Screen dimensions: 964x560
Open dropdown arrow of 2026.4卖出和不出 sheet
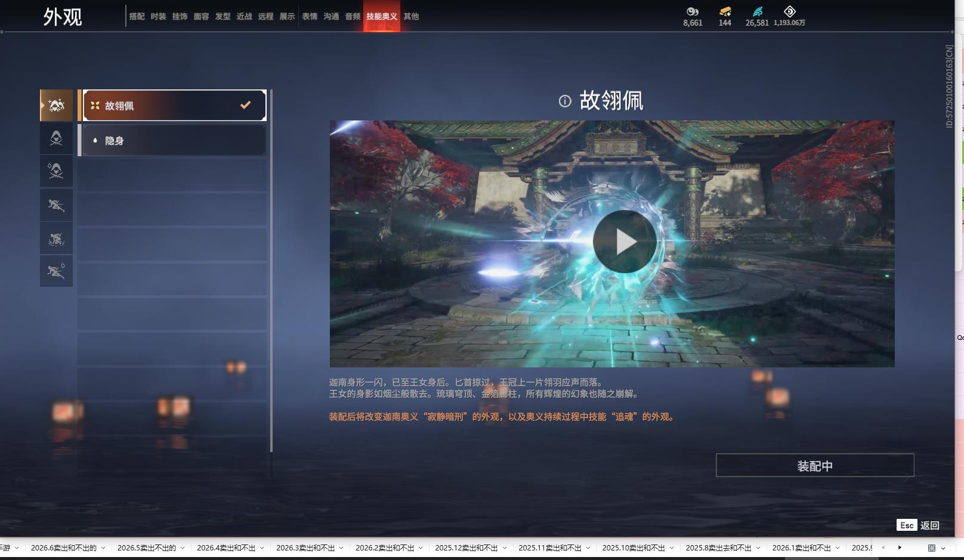coord(262,548)
